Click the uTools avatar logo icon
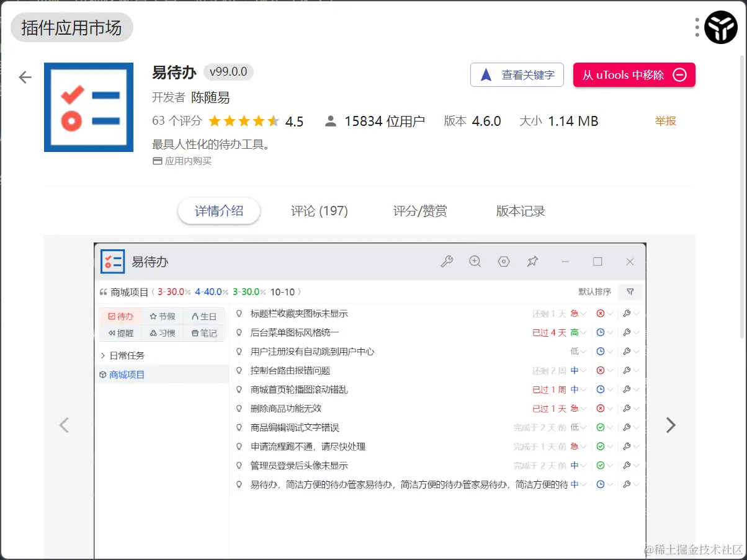This screenshot has width=747, height=560. tap(721, 27)
